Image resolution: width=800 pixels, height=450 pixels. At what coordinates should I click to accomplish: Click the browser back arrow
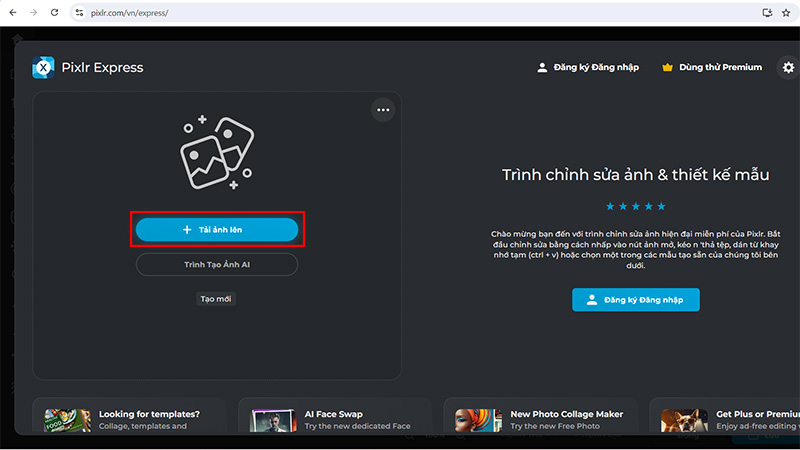tap(13, 13)
